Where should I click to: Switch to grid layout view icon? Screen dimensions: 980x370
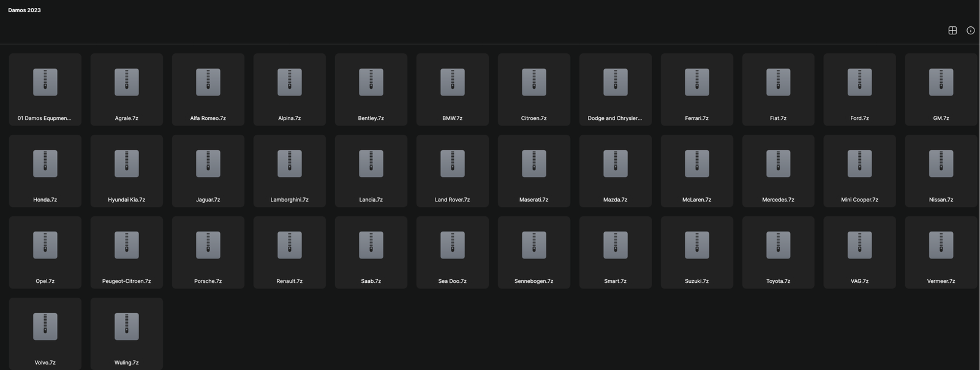pos(952,31)
